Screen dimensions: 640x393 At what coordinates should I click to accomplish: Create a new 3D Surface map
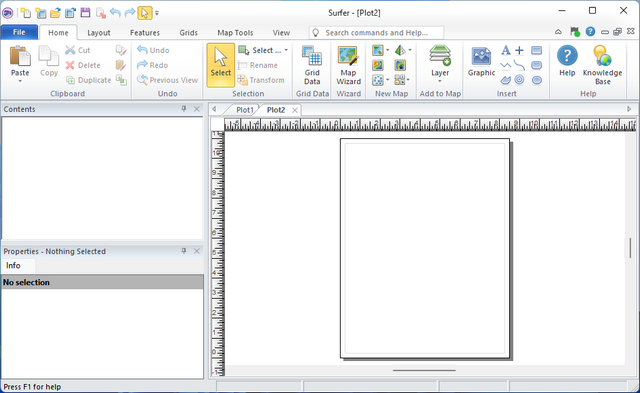[400, 50]
